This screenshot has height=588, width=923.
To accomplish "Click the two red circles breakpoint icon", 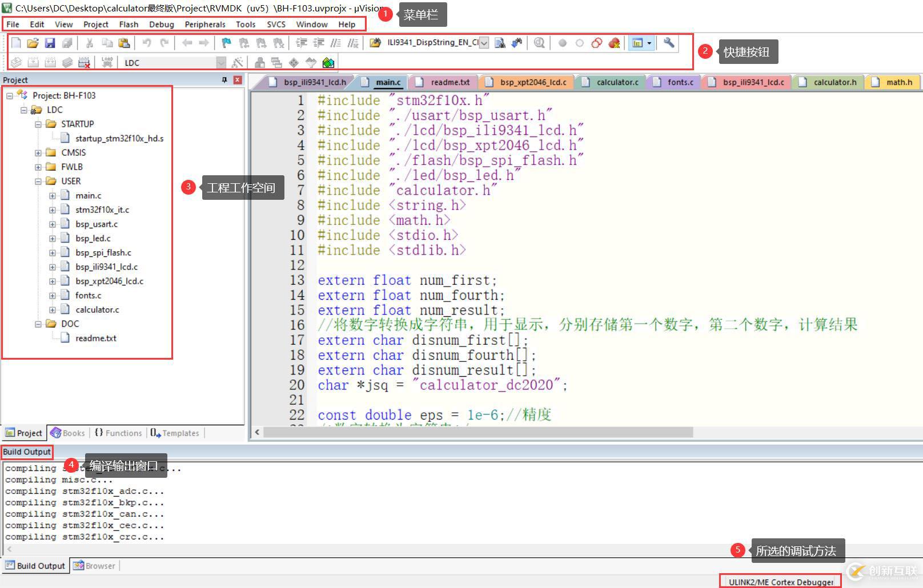I will [x=597, y=43].
